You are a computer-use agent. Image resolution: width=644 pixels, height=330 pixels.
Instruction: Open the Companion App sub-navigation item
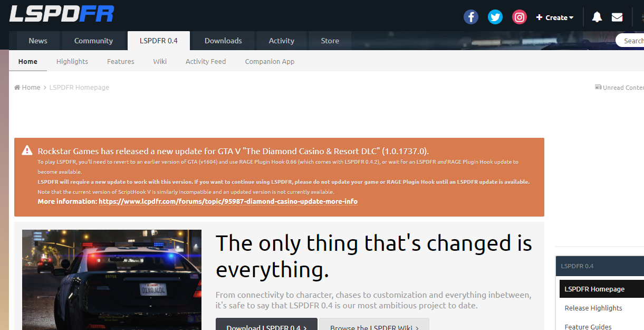[x=270, y=61]
